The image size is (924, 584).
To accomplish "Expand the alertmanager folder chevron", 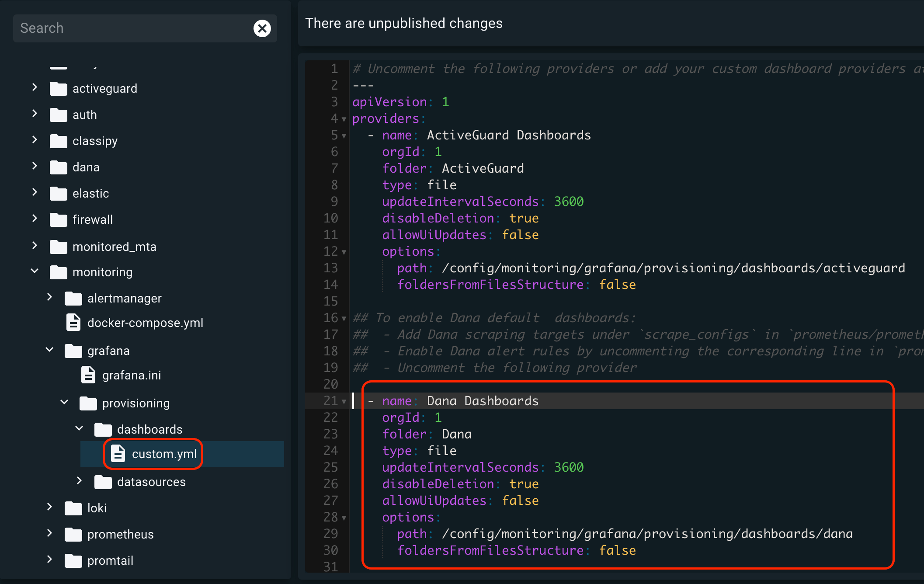I will (x=50, y=298).
